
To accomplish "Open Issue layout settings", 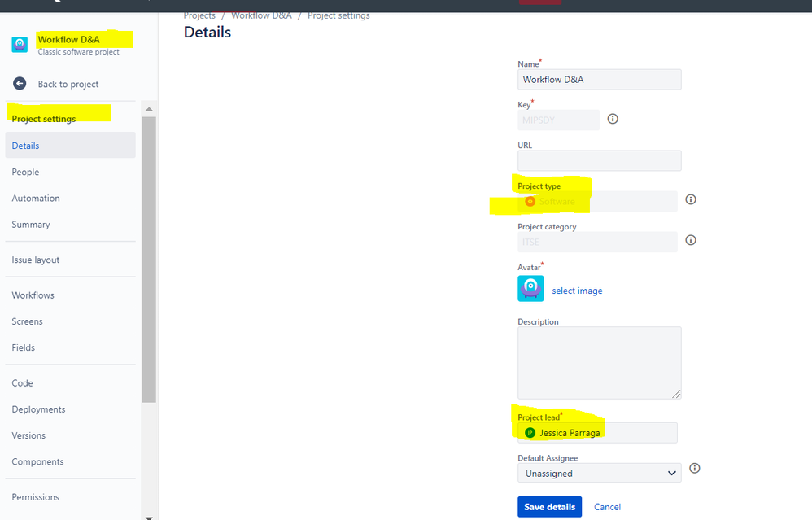I will 36,260.
